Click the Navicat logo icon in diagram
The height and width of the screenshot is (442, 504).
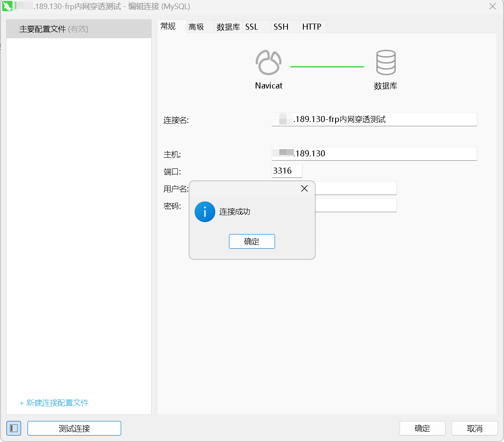(x=269, y=62)
